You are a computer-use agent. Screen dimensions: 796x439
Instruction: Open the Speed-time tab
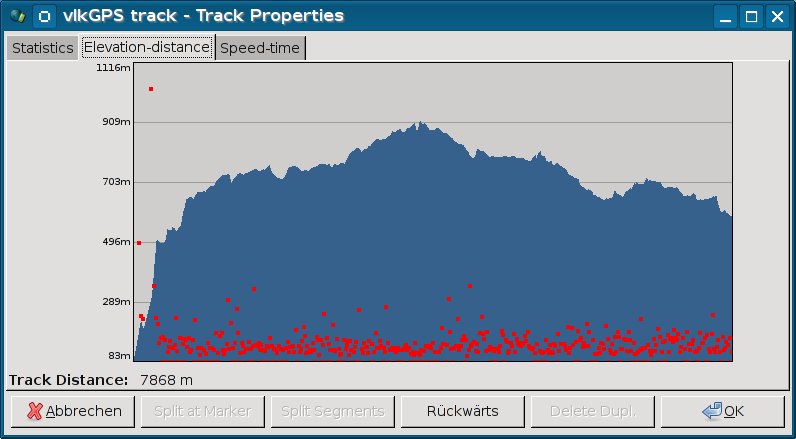259,48
